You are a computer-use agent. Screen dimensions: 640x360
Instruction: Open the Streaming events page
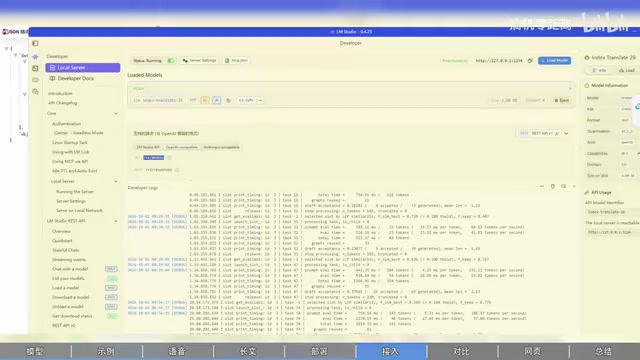pyautogui.click(x=69, y=260)
